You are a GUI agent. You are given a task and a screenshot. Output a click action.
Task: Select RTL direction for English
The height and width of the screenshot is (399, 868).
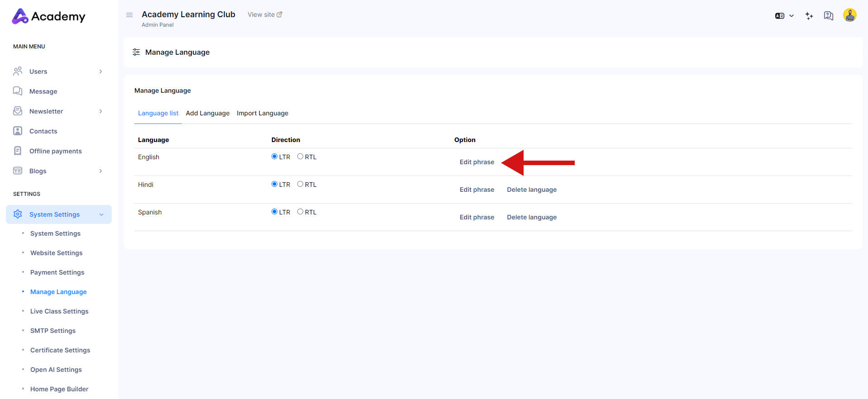pos(300,157)
